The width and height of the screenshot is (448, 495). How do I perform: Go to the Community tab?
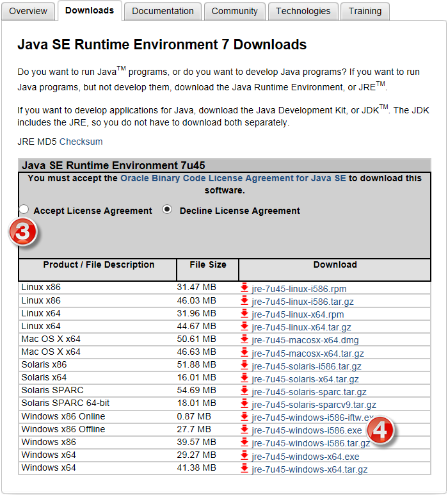(235, 12)
